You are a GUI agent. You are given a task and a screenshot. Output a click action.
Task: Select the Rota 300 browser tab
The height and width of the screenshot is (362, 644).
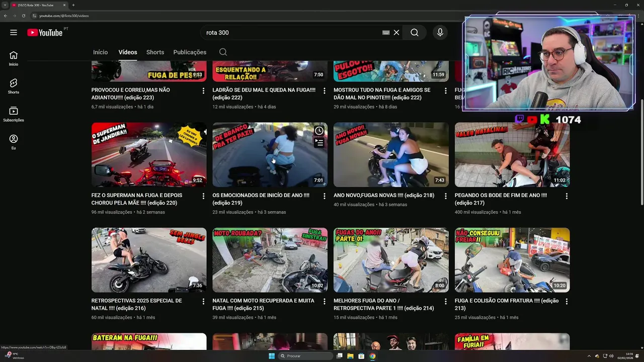point(39,5)
